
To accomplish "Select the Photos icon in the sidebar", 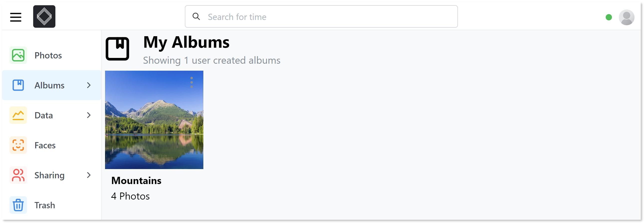I will coord(18,55).
